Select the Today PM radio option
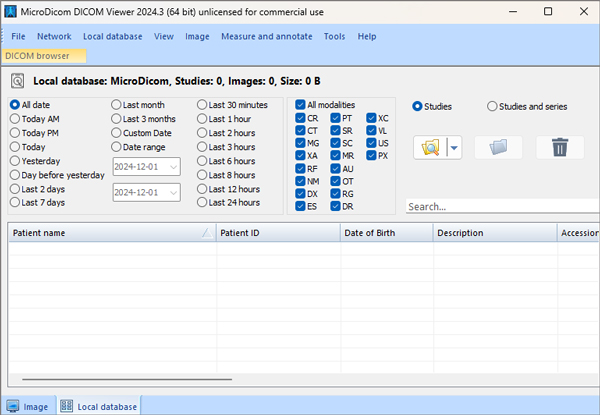Viewport: 600px width, 415px height. (15, 133)
